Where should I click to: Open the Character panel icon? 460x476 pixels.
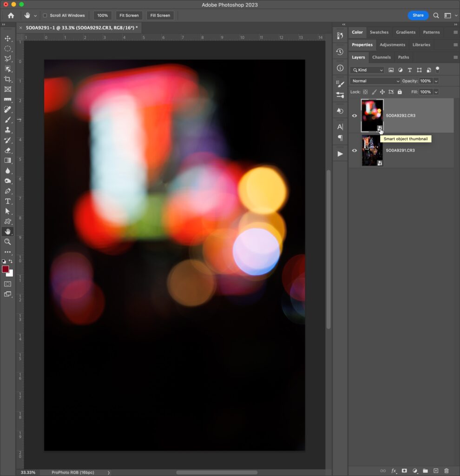(340, 127)
